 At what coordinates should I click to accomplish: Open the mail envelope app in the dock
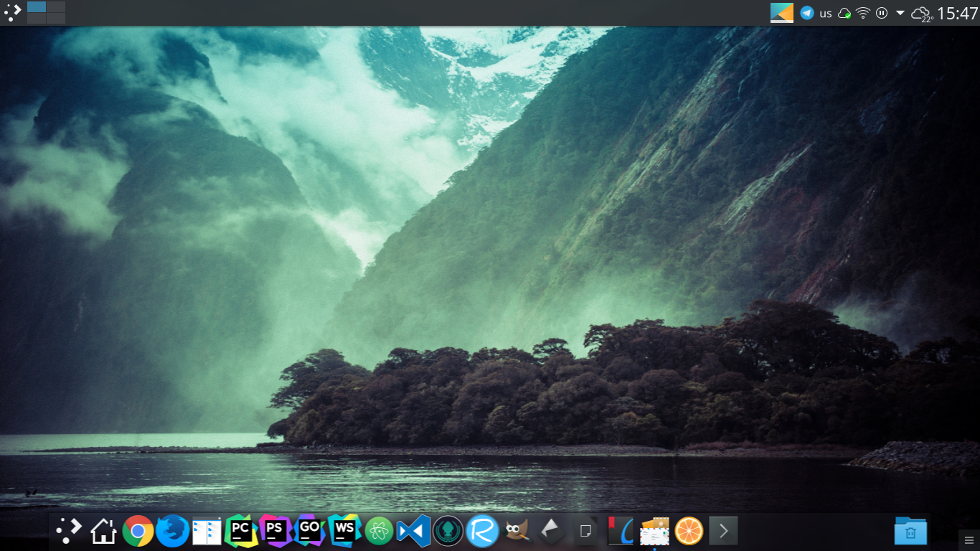(x=654, y=532)
